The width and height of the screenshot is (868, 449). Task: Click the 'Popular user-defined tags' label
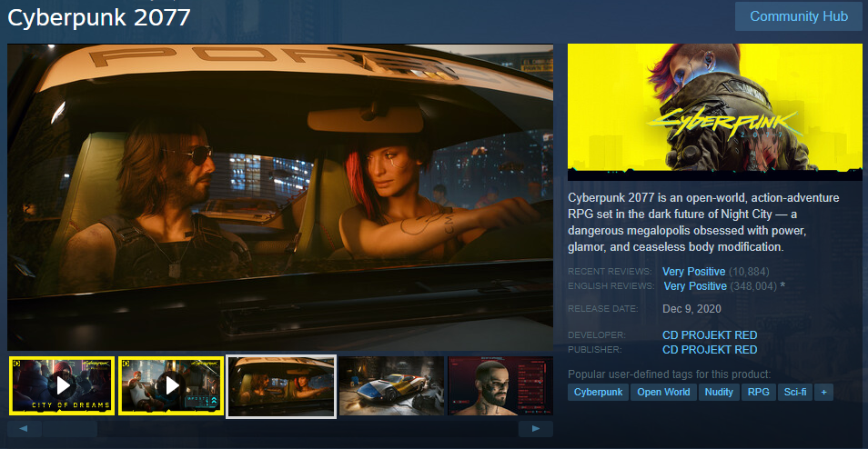pos(670,374)
